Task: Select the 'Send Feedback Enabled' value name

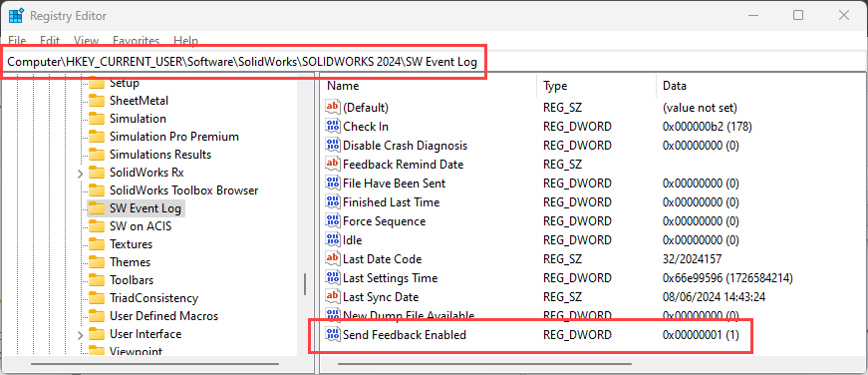Action: tap(405, 334)
